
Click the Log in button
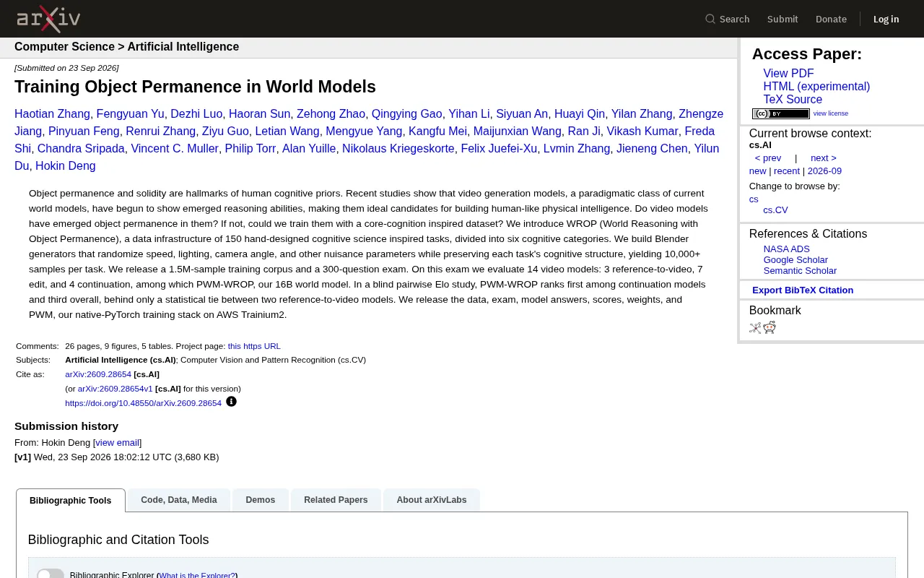click(886, 19)
